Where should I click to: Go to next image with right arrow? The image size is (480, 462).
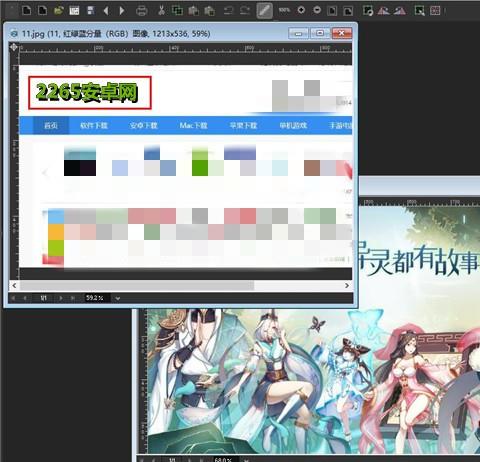click(122, 10)
